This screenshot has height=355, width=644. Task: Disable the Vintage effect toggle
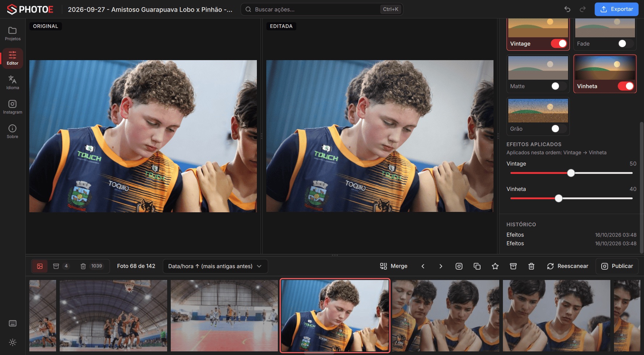pos(559,43)
